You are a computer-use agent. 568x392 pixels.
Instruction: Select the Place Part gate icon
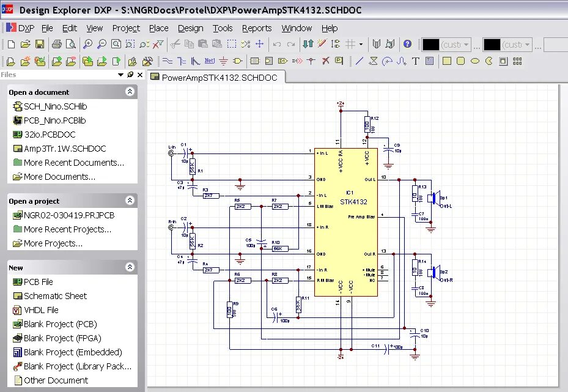(x=238, y=61)
